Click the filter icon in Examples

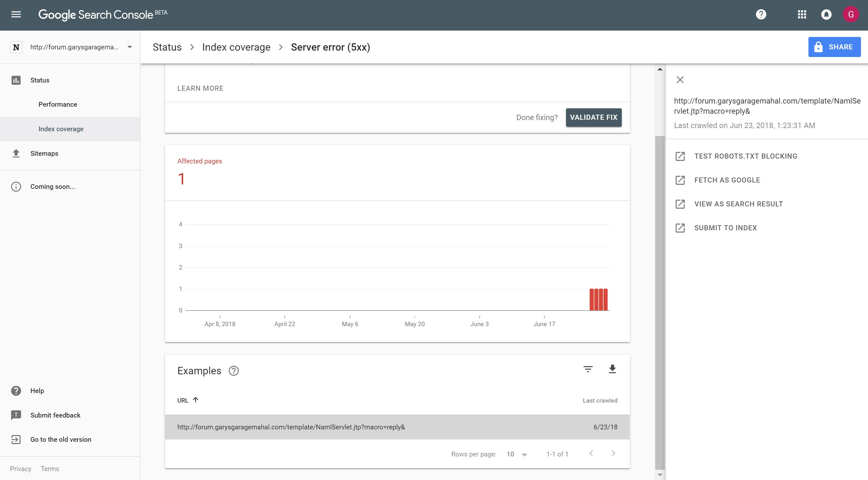(588, 369)
